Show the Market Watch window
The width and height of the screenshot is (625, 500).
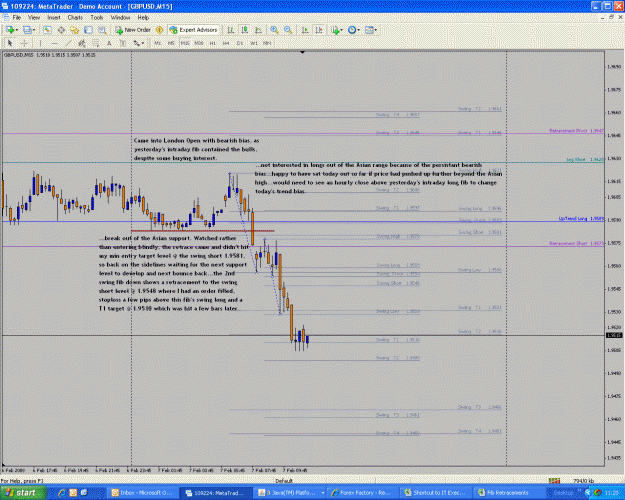(47, 30)
